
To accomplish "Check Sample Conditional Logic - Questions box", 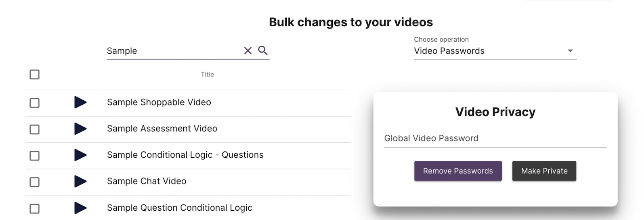I will click(35, 156).
